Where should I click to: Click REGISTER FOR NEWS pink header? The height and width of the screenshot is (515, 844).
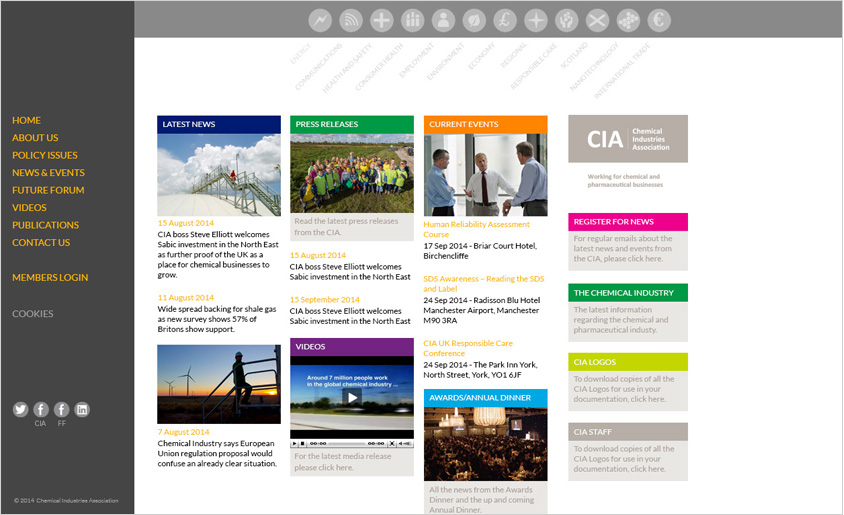tap(628, 222)
